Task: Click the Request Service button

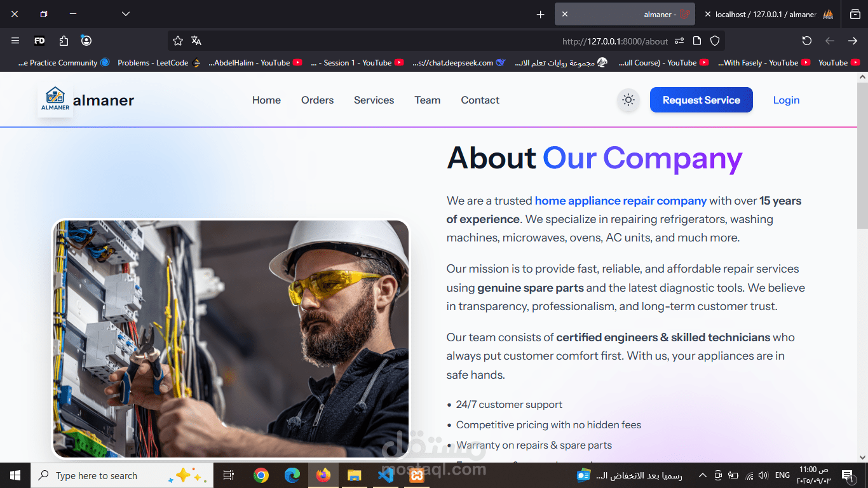Action: (701, 100)
